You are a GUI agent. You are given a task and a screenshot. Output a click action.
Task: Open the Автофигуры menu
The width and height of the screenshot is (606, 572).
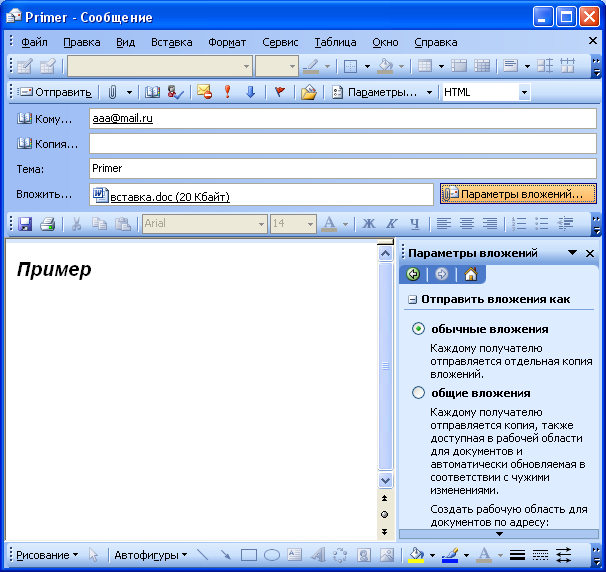[x=151, y=555]
